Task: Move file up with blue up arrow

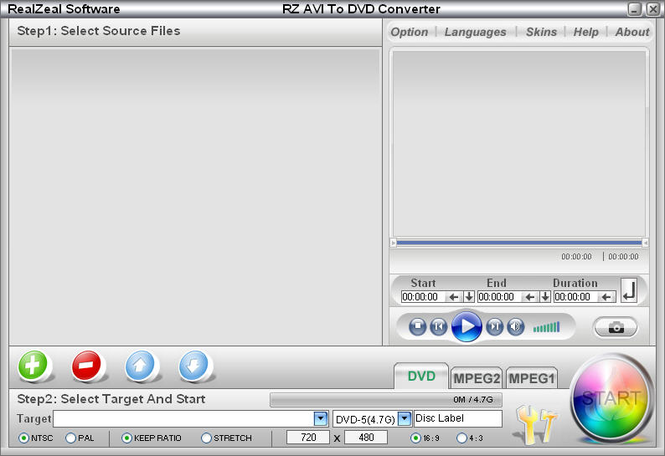Action: (x=140, y=365)
